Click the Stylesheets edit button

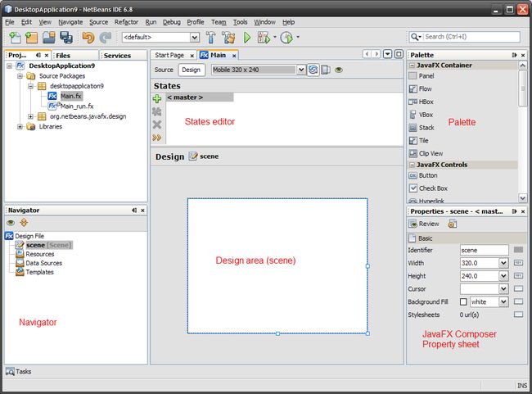[x=518, y=315]
